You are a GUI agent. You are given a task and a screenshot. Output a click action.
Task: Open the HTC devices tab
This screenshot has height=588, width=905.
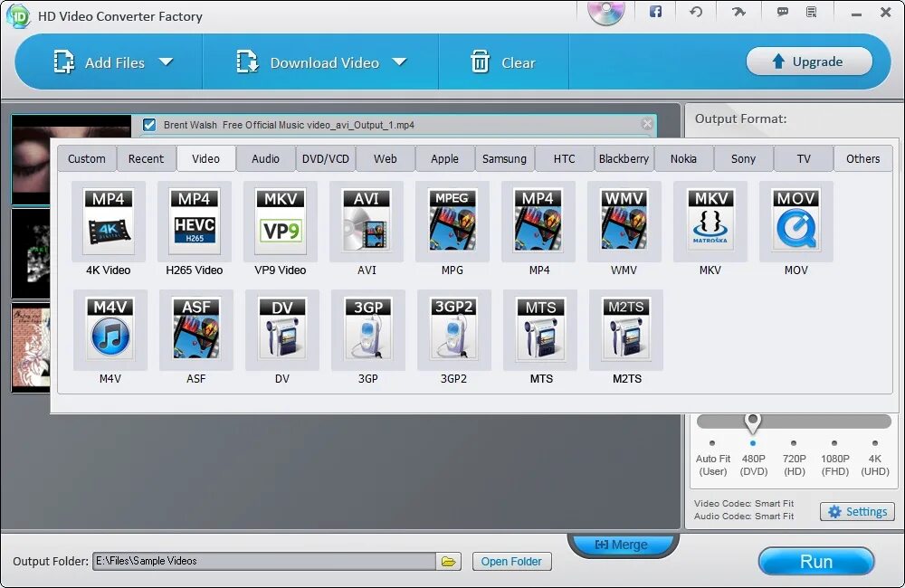[x=565, y=158]
